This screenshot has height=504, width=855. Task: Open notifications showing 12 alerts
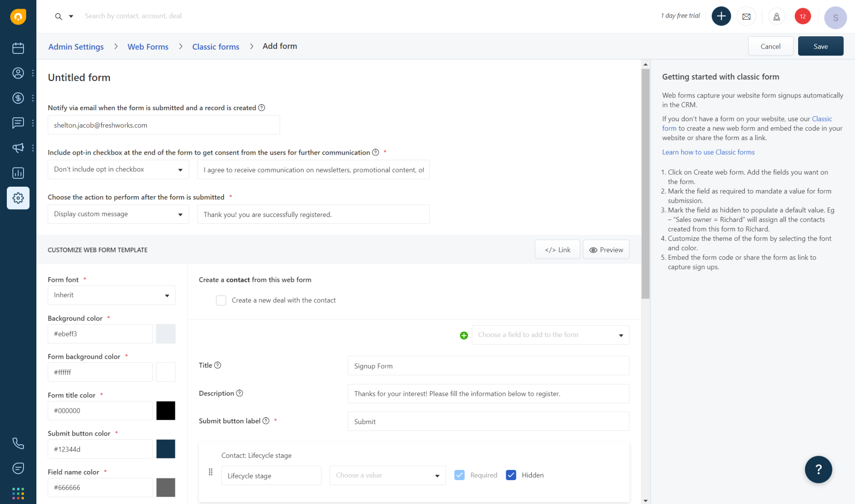(x=803, y=16)
